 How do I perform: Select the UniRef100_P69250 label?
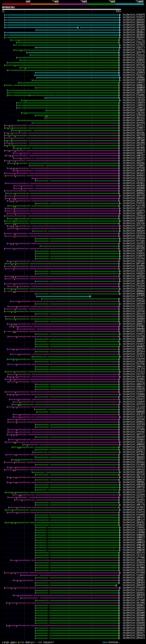[x=134, y=273]
